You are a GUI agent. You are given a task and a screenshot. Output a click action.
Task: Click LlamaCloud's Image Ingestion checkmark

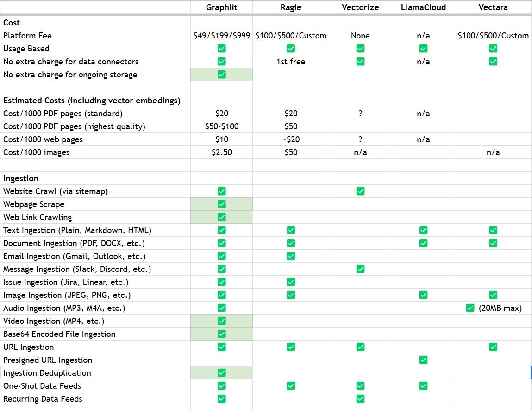click(423, 295)
